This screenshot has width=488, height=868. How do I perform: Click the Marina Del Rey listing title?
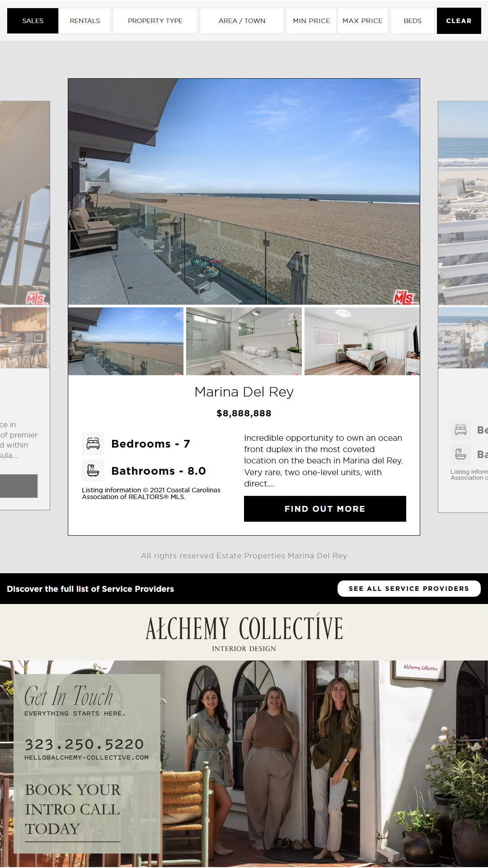pos(244,392)
